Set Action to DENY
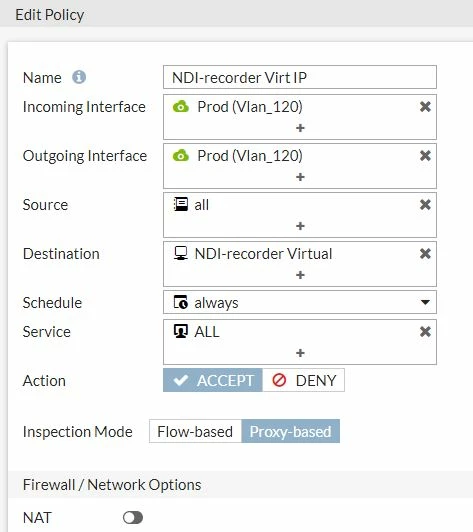 pyautogui.click(x=303, y=380)
